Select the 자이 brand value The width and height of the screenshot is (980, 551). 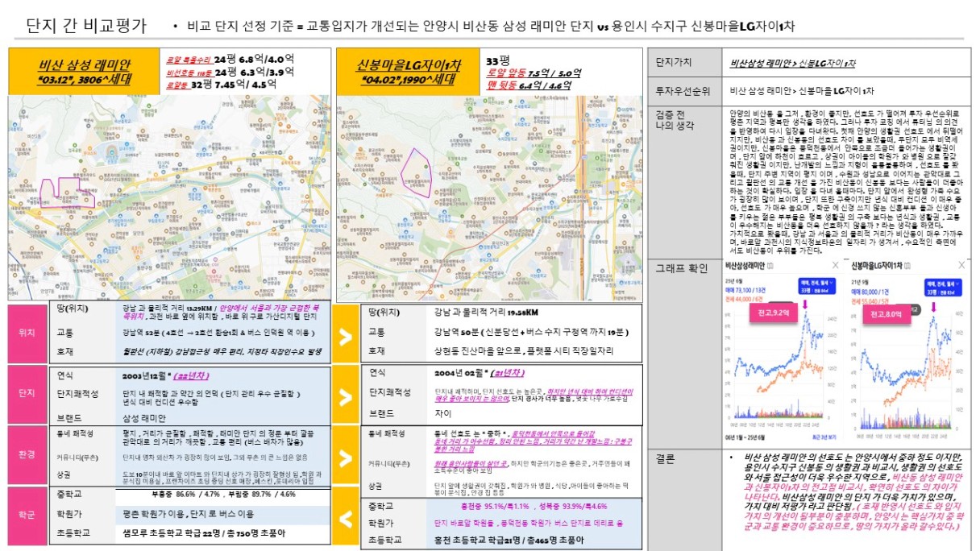(443, 412)
